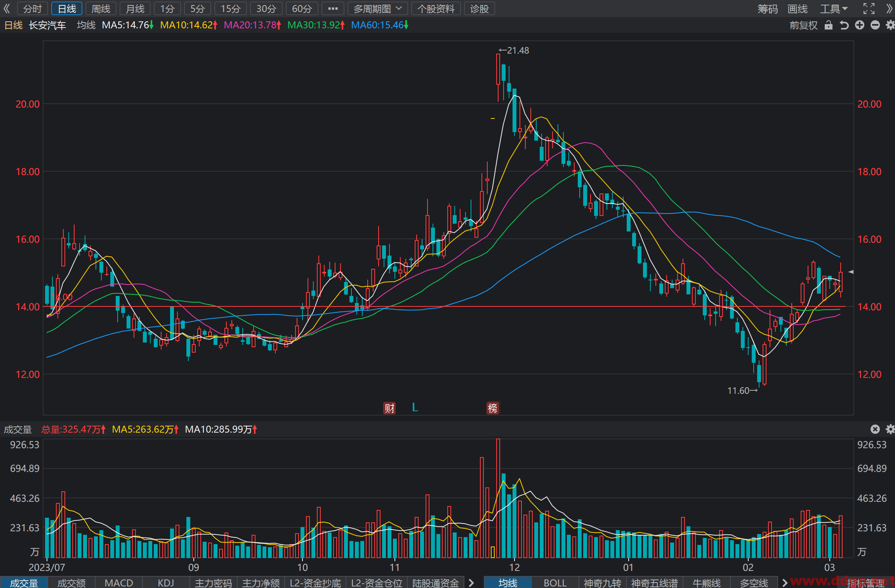Select the MACD indicator tab

coord(119,583)
